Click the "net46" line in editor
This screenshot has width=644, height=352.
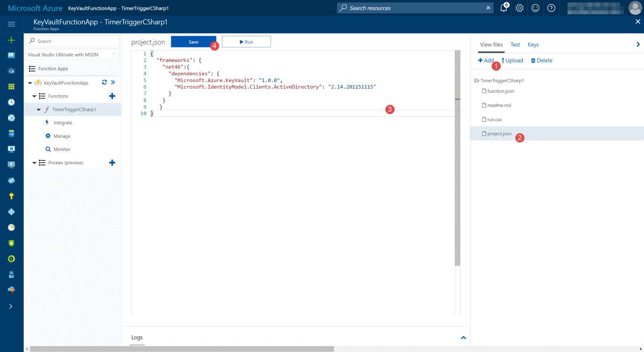176,67
